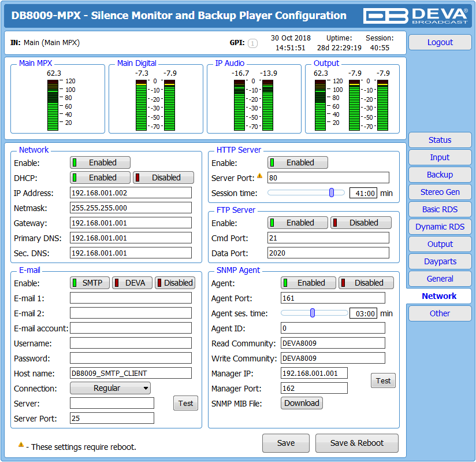Go to Backup settings
The image size is (476, 462).
pos(440,175)
